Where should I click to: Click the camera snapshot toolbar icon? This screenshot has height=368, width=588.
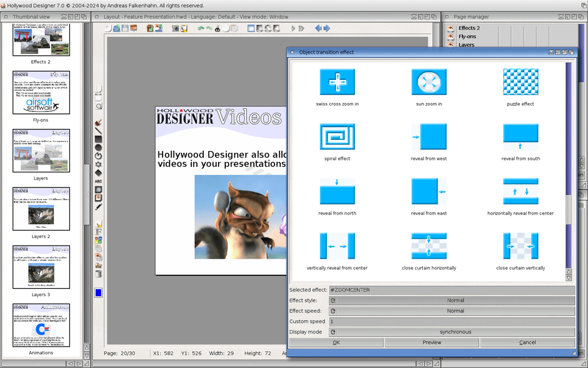pos(175,28)
